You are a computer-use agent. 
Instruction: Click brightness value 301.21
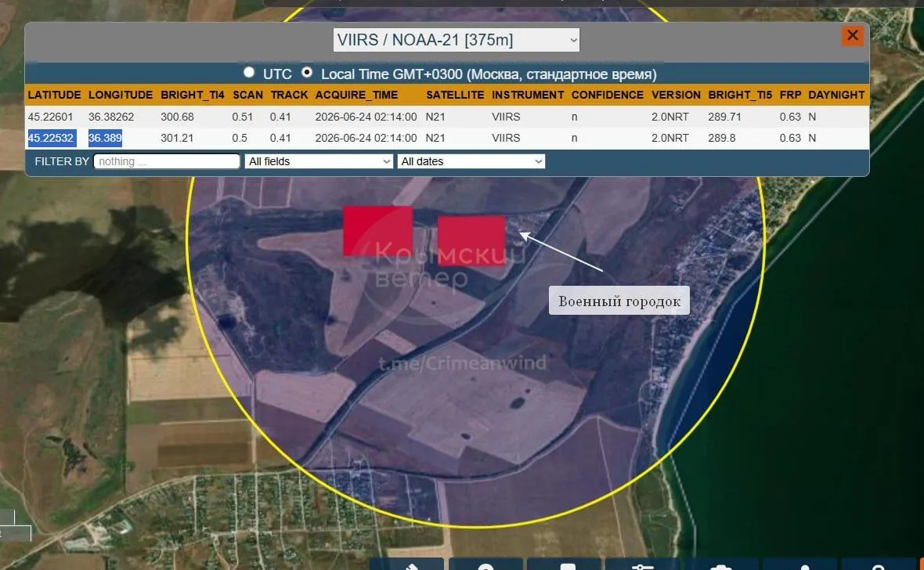coord(178,138)
